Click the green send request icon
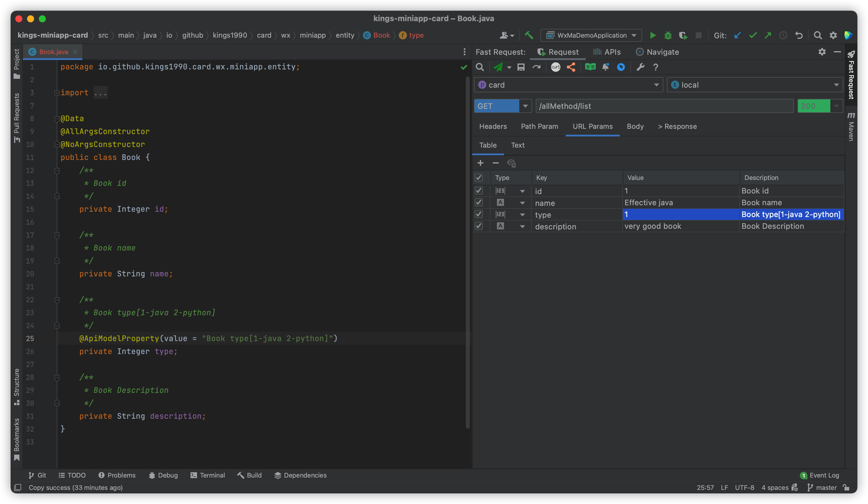The height and width of the screenshot is (504, 868). [498, 67]
